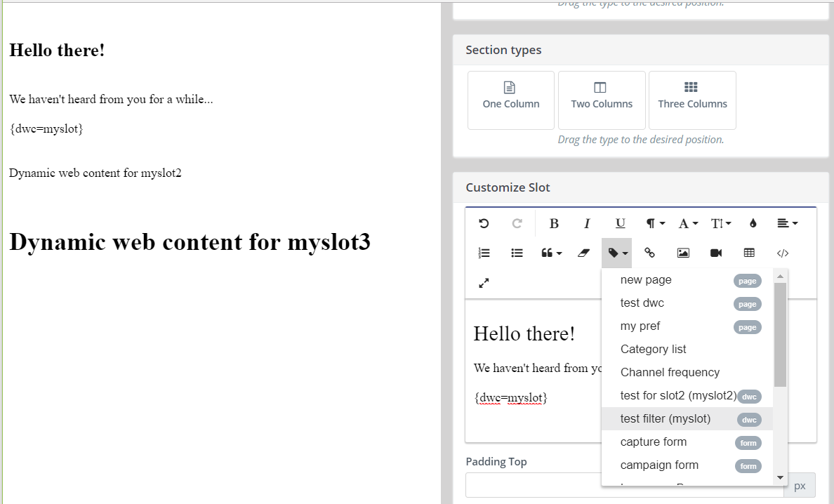Insert an unordered bullet list

[x=517, y=253]
